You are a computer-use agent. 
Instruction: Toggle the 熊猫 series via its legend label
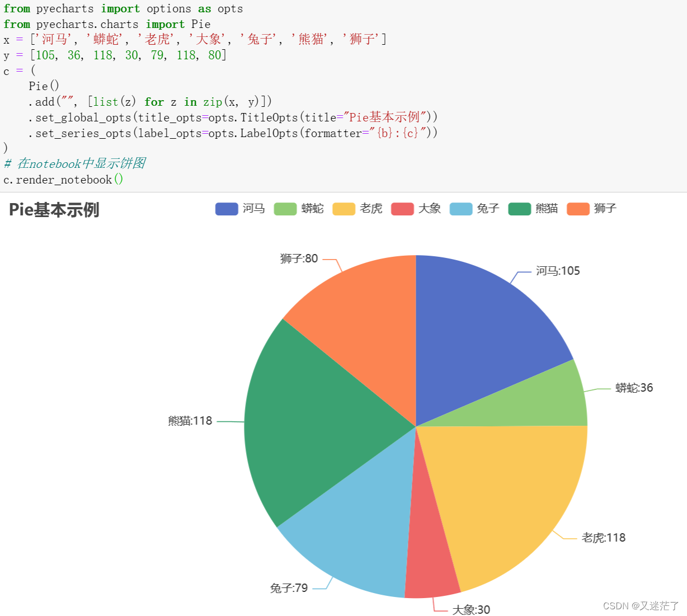click(547, 208)
